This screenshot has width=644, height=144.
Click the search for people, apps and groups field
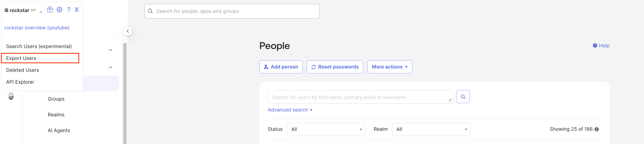point(232,11)
